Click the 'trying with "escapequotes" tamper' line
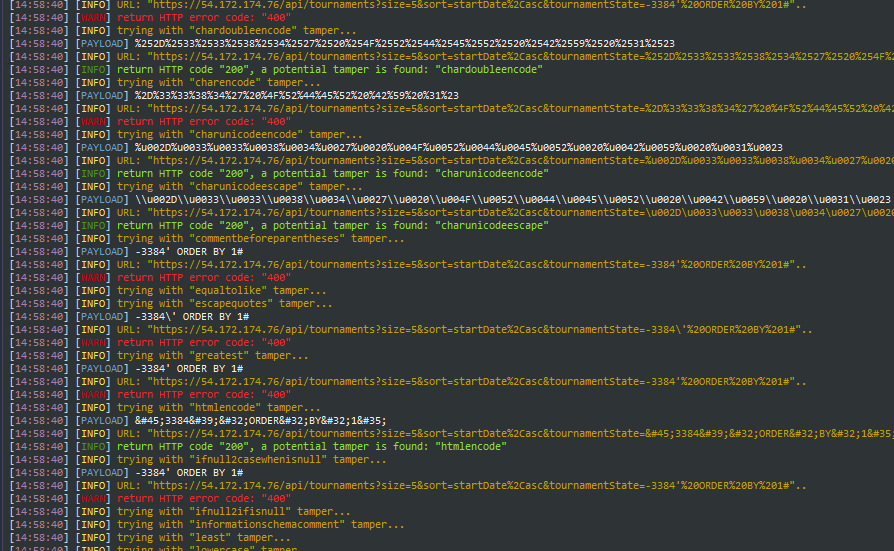This screenshot has height=551, width=894. point(171,303)
